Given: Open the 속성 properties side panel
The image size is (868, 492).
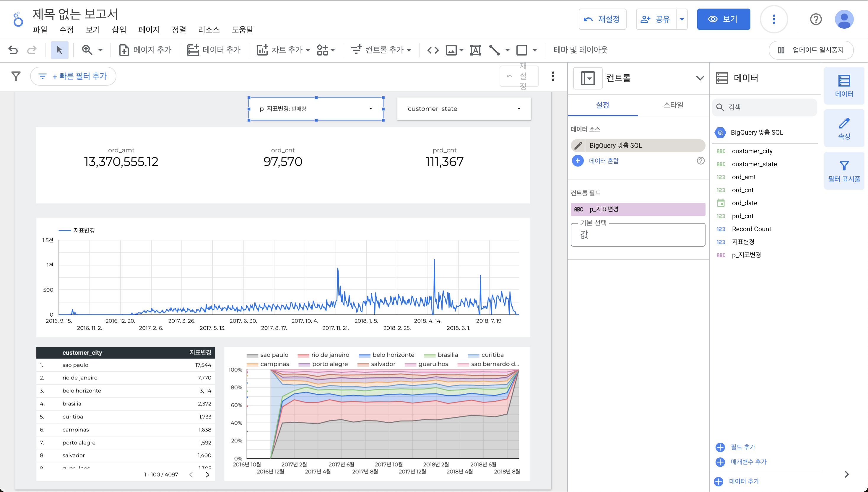Looking at the screenshot, I should (844, 128).
